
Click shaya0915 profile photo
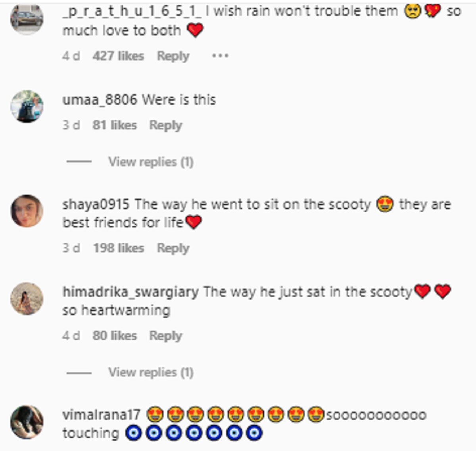(27, 211)
